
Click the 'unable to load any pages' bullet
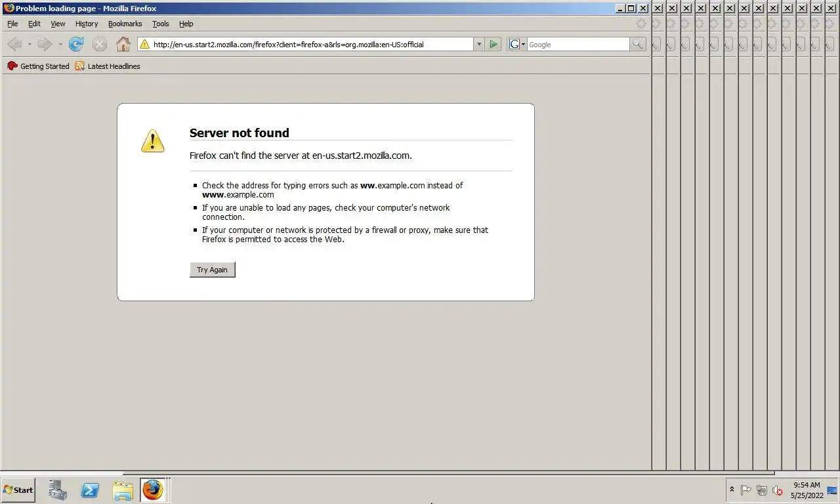(x=326, y=212)
